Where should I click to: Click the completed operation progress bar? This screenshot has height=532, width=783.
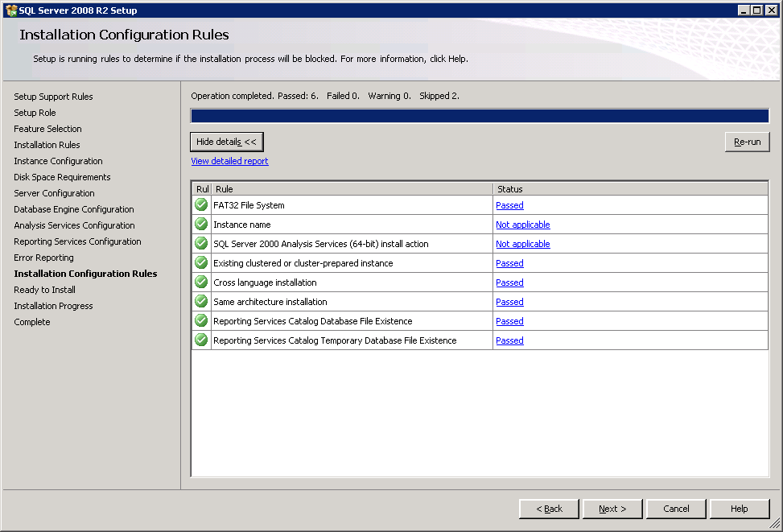pos(480,116)
